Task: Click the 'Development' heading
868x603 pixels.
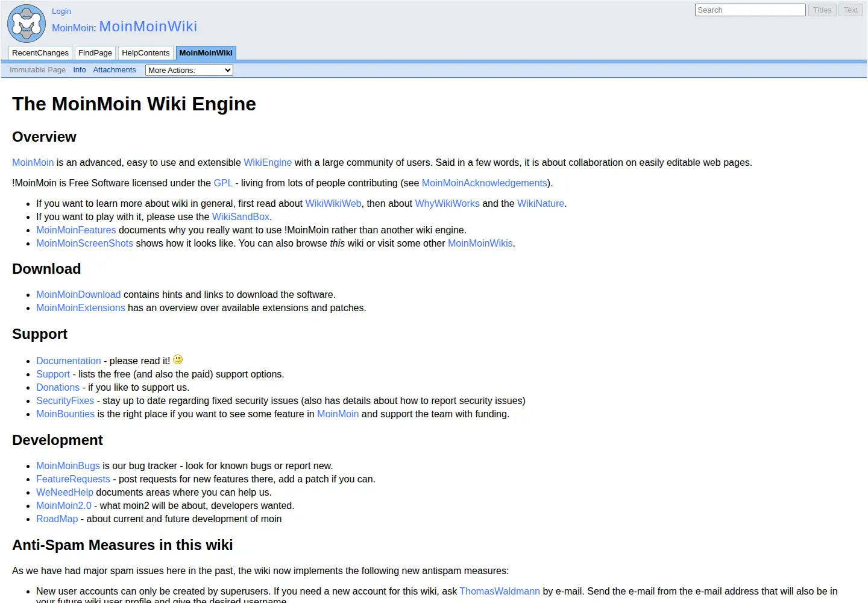Action: coord(57,440)
